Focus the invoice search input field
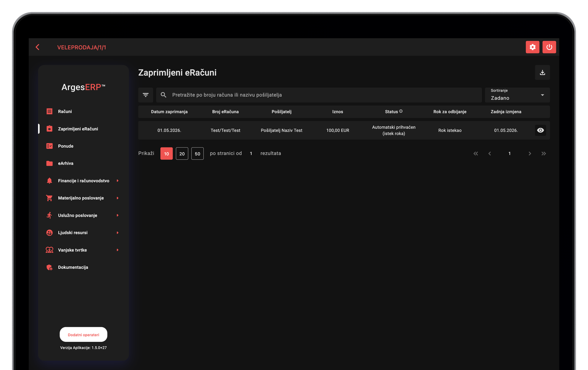 pos(319,95)
